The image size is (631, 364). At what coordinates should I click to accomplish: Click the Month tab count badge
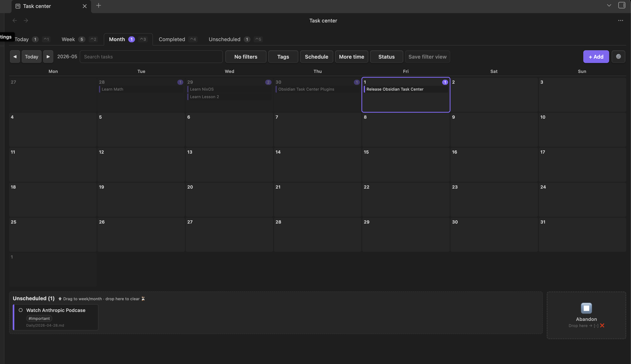pos(132,39)
